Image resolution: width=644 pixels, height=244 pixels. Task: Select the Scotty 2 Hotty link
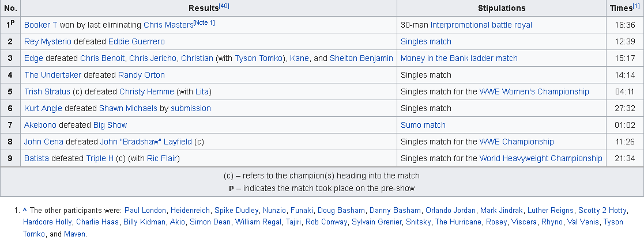click(x=602, y=211)
